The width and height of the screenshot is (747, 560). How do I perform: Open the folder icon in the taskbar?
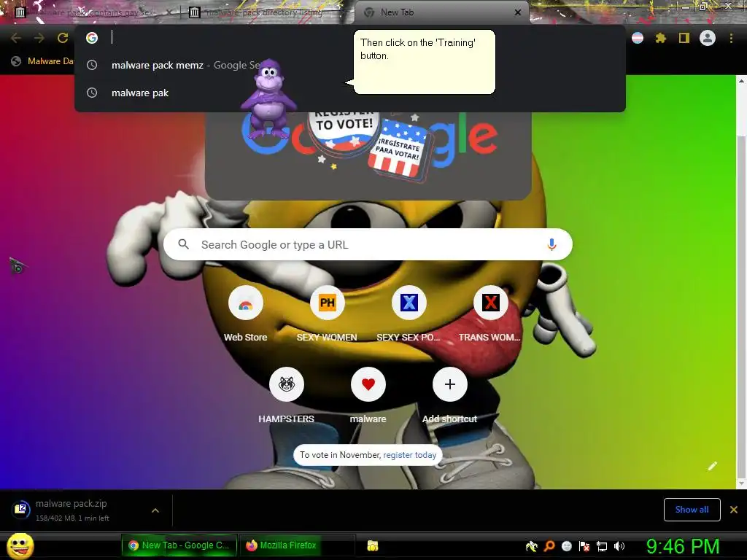373,545
